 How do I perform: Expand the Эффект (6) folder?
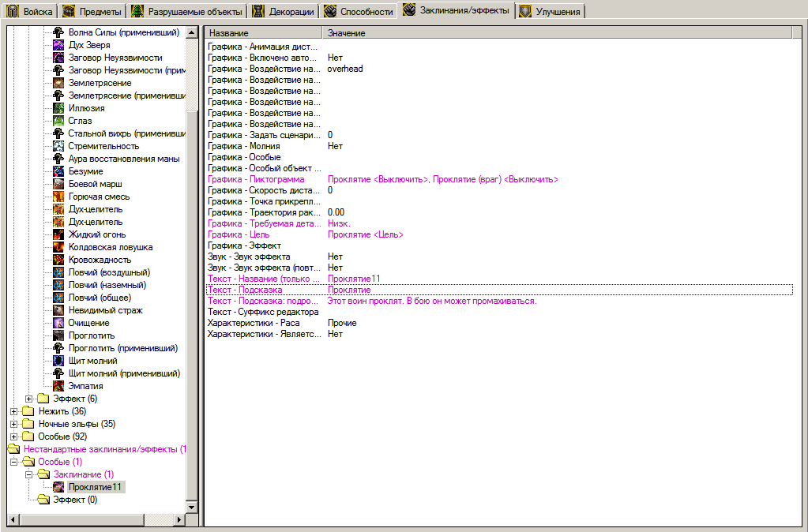pyautogui.click(x=29, y=399)
